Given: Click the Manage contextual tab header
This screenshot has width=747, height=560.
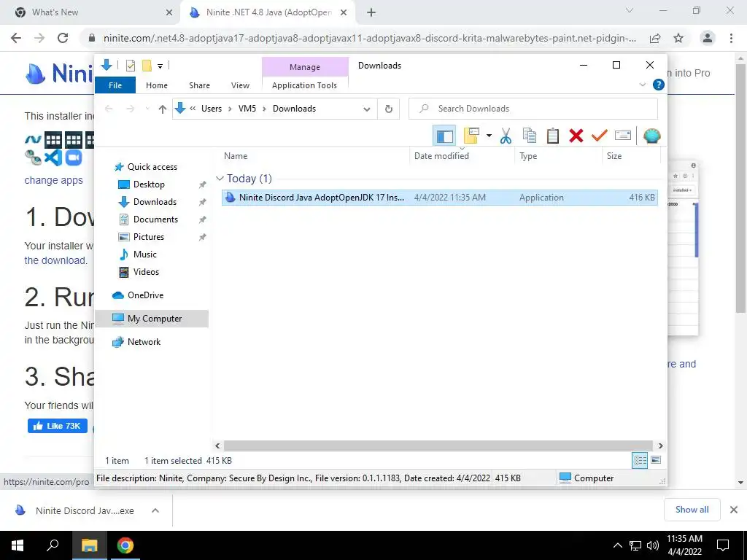Looking at the screenshot, I should (305, 67).
